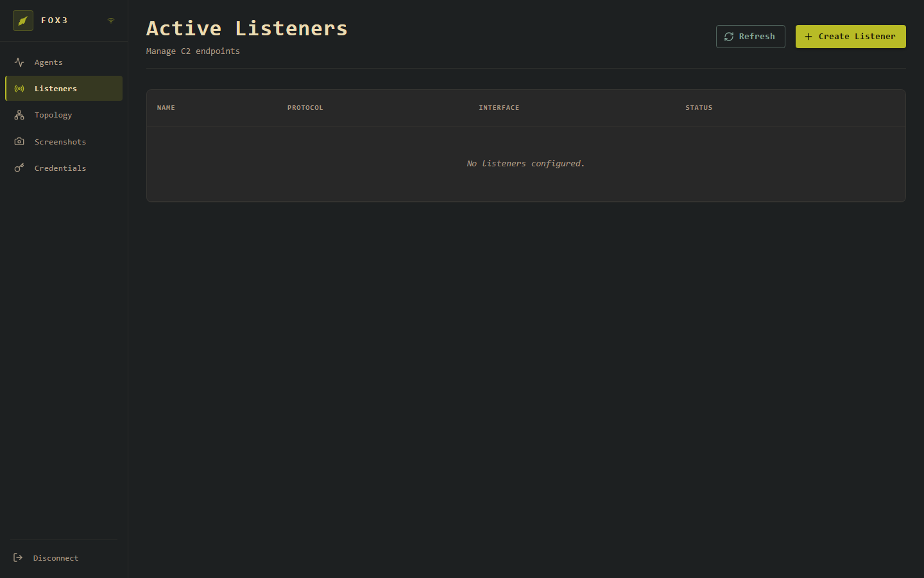This screenshot has width=924, height=578.
Task: Click the 'Manage C2 endpoints' subtitle
Action: [x=193, y=51]
